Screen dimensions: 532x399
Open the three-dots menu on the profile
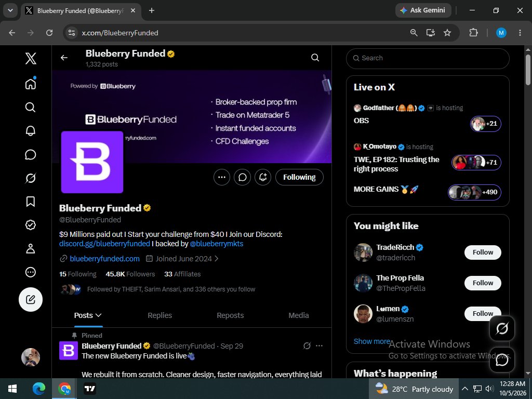click(222, 177)
